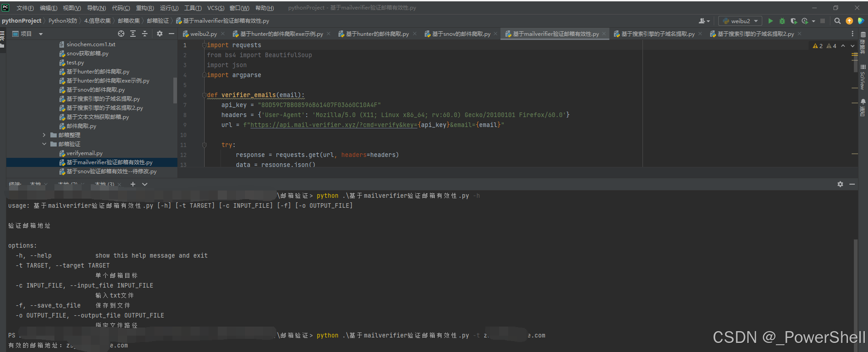The width and height of the screenshot is (868, 352).
Task: Open the 项目 view dropdown arrow
Action: (41, 34)
